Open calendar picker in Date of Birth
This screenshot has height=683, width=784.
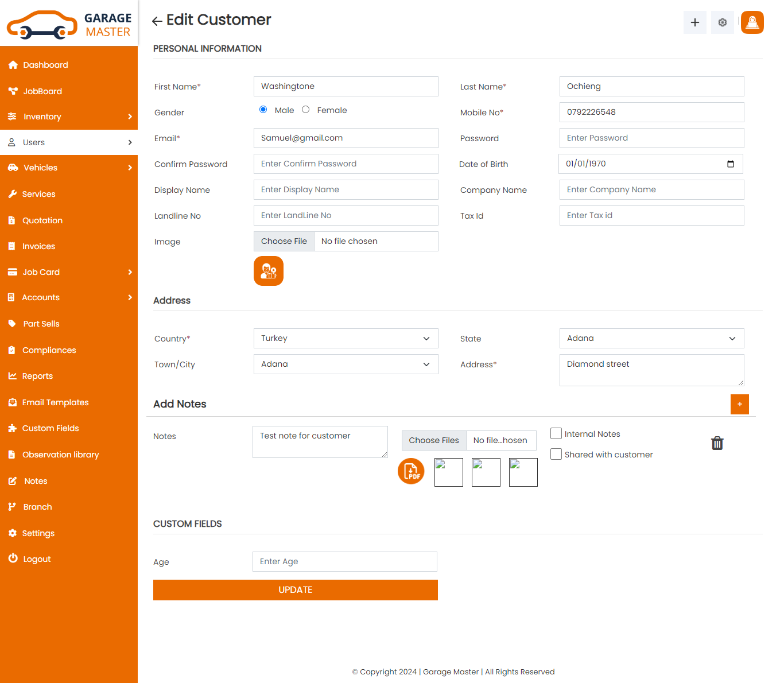pyautogui.click(x=730, y=164)
